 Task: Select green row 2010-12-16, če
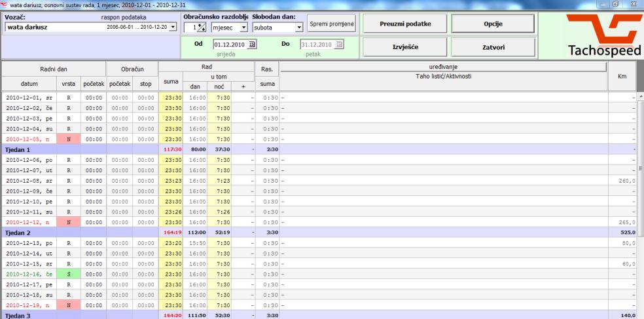point(319,274)
